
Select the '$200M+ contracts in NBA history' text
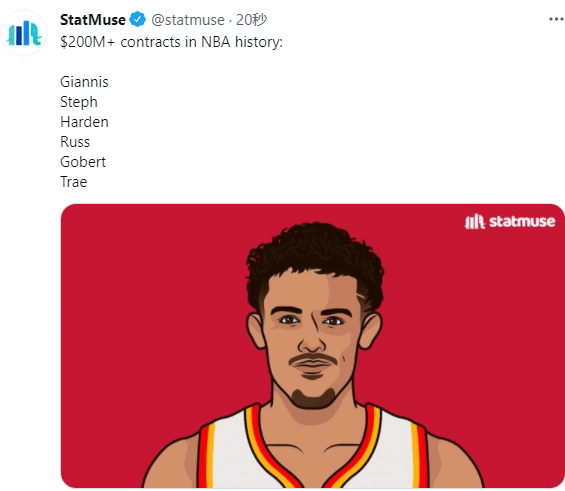172,42
